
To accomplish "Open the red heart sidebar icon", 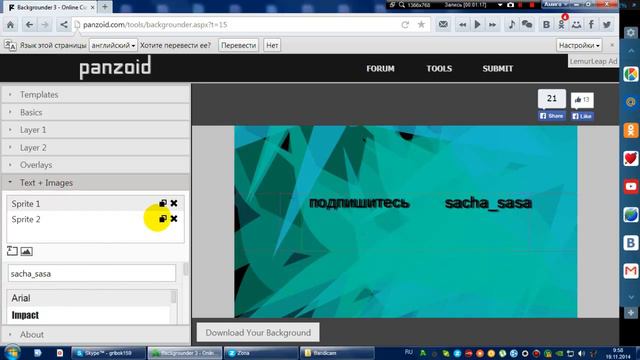I will coord(631,158).
